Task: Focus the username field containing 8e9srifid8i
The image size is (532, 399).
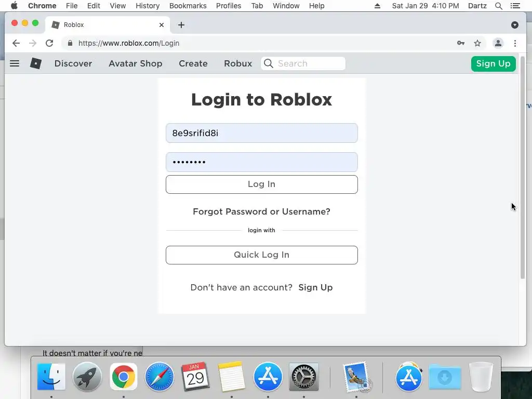Action: coord(262,133)
